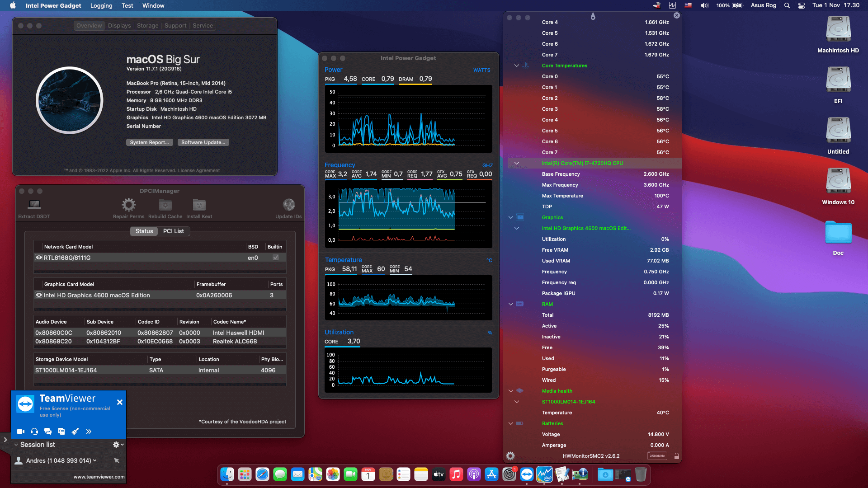Toggle eye icon for RTL8168G/8111G row

click(x=39, y=258)
